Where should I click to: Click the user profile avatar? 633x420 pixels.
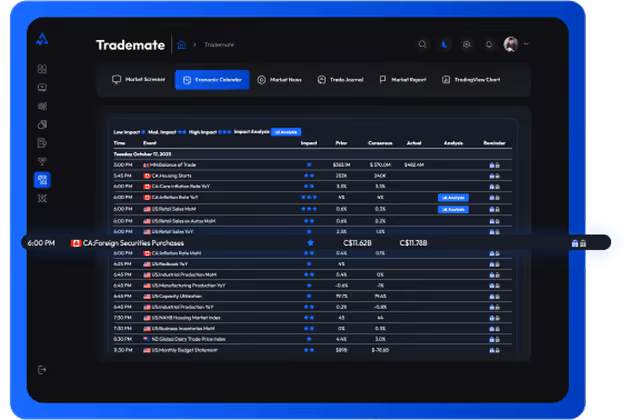coord(511,44)
